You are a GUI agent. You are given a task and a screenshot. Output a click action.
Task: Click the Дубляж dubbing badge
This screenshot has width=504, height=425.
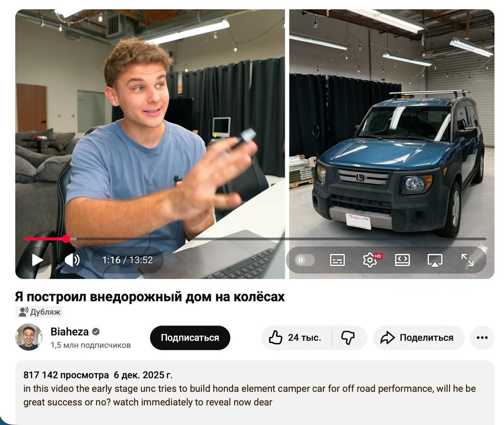coord(39,312)
